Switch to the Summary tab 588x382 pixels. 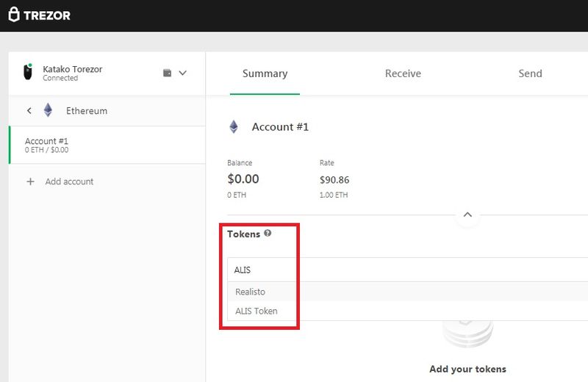coord(265,73)
